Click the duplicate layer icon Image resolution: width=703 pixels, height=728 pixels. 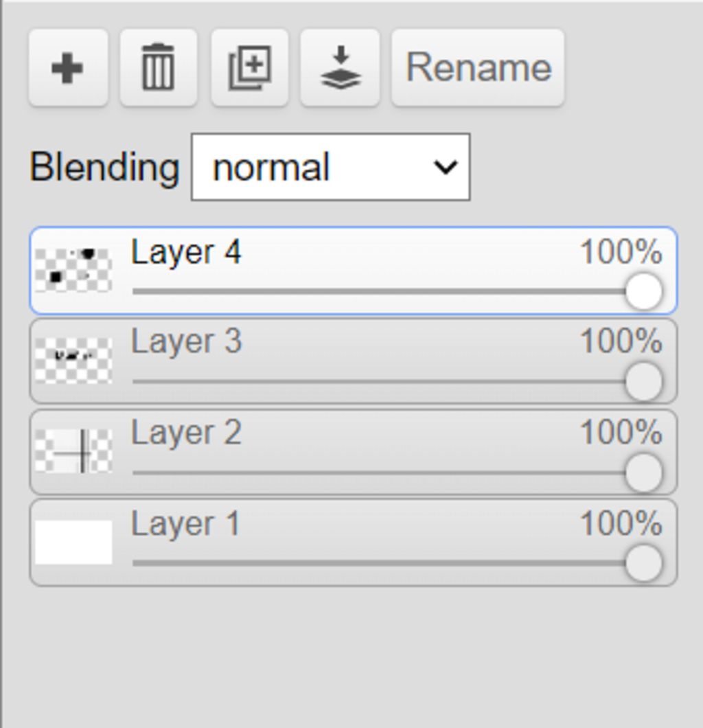pyautogui.click(x=249, y=67)
